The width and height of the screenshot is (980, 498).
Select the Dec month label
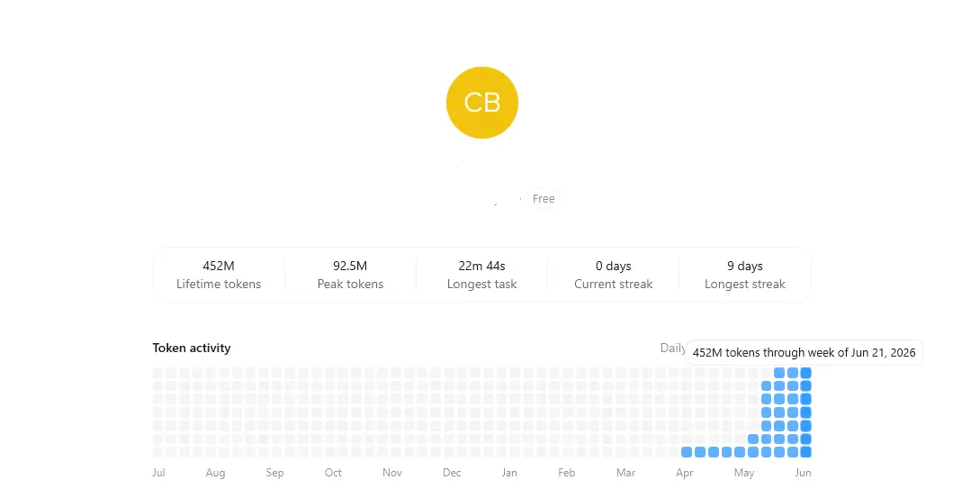[x=452, y=473]
